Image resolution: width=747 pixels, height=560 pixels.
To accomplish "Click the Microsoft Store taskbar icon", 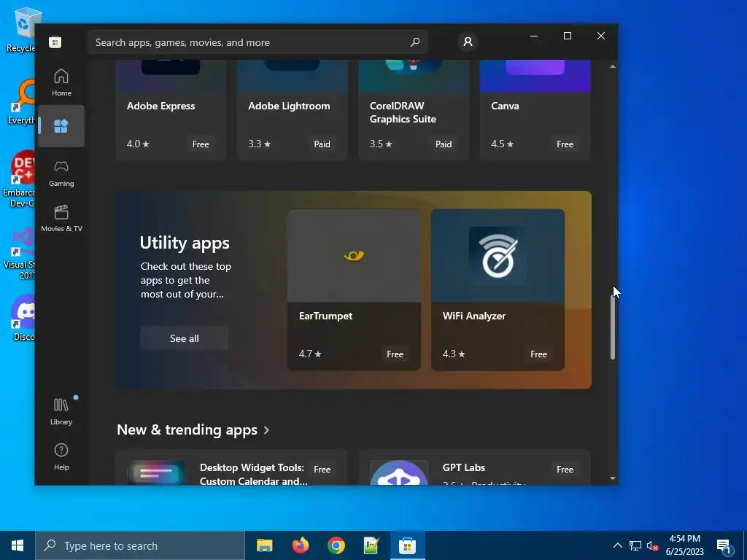I will point(407,545).
